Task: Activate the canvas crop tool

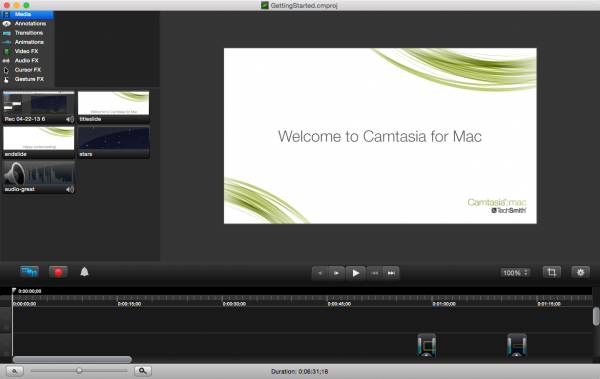Action: [x=552, y=272]
